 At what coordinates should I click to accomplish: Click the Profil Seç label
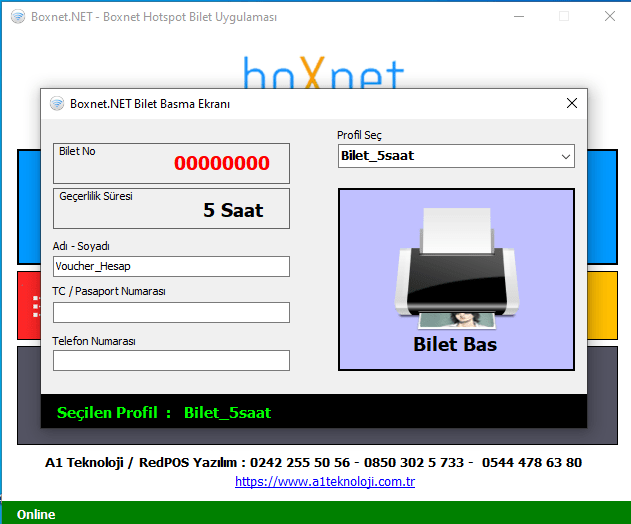[359, 135]
